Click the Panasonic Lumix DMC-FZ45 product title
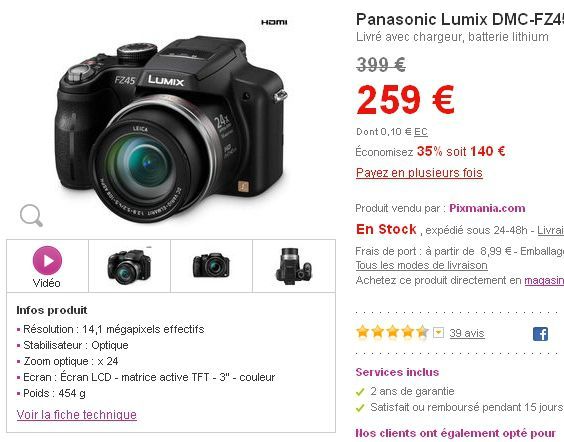Screen dimensions: 564x442 (x=460, y=19)
